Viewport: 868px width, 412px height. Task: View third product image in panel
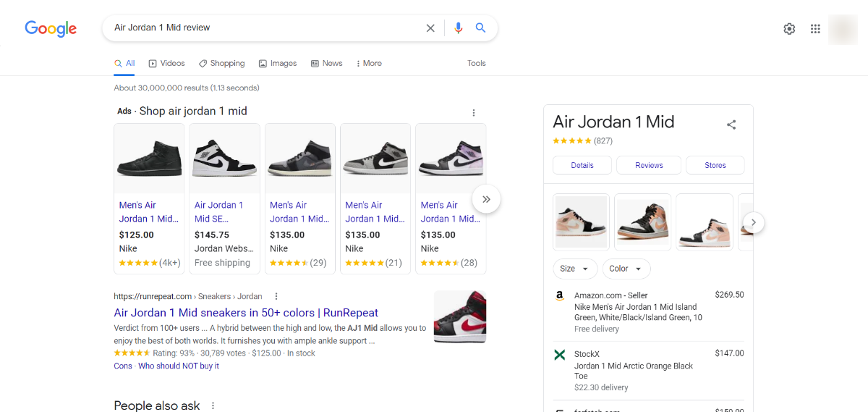tap(705, 222)
